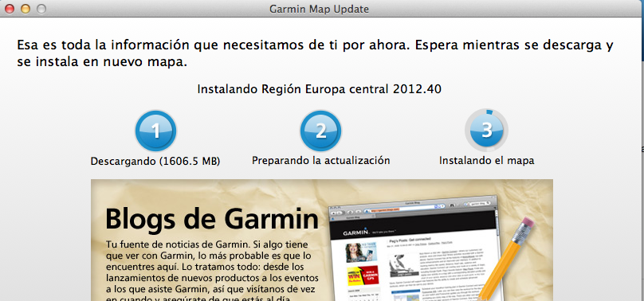Image resolution: width=644 pixels, height=301 pixels.
Task: Click the "Tu fuente de noticias de Garmin" paragraph
Action: [212, 272]
